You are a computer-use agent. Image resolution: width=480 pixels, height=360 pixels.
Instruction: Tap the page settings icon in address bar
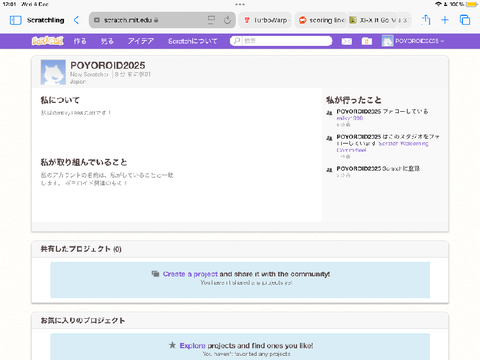97,20
